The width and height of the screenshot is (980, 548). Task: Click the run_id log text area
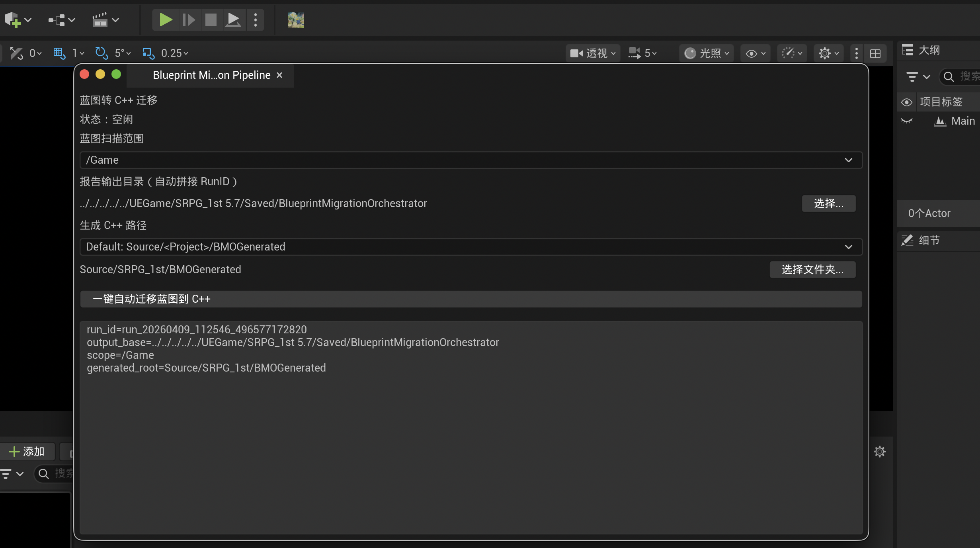[471, 427]
